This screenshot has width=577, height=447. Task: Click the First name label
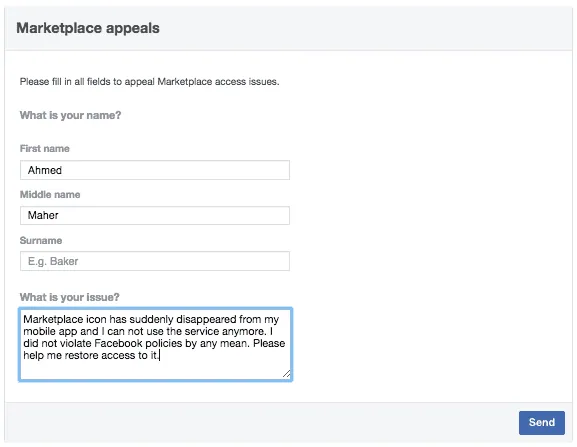coord(45,149)
